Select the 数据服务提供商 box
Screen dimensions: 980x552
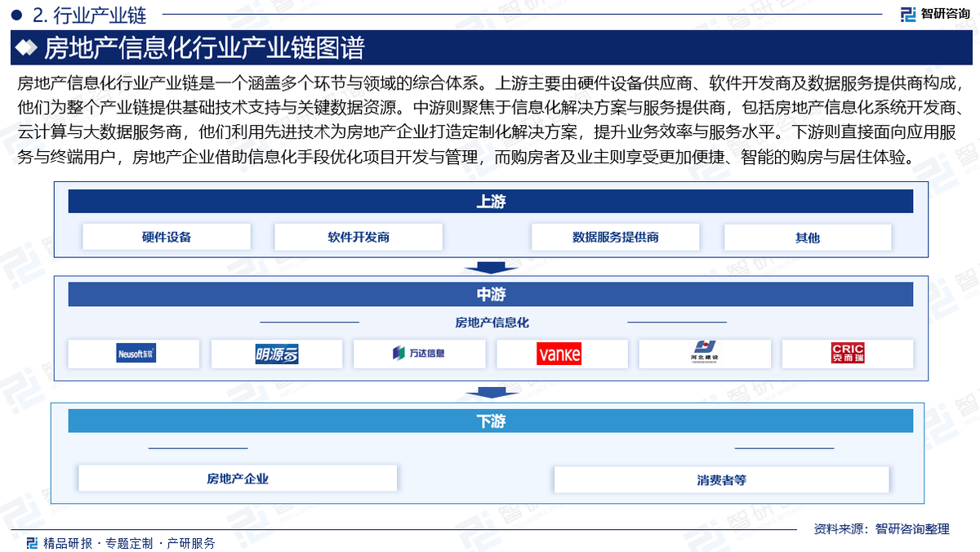[615, 237]
